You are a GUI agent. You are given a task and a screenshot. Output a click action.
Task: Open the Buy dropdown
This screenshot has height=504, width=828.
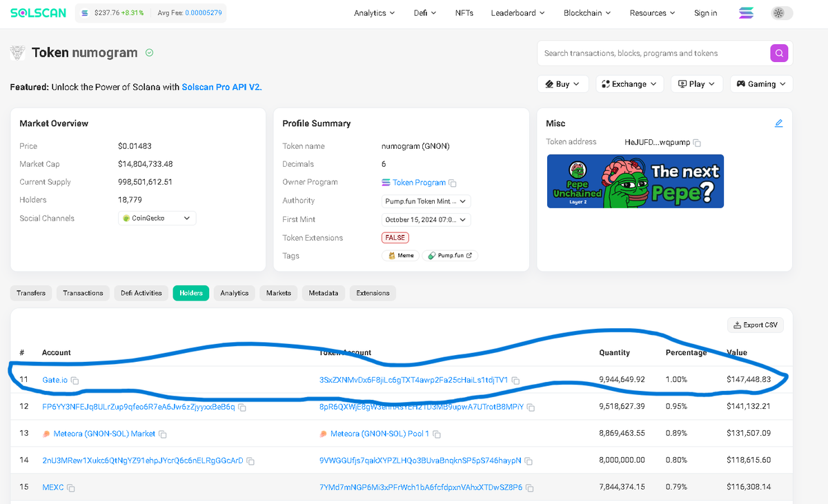(563, 84)
